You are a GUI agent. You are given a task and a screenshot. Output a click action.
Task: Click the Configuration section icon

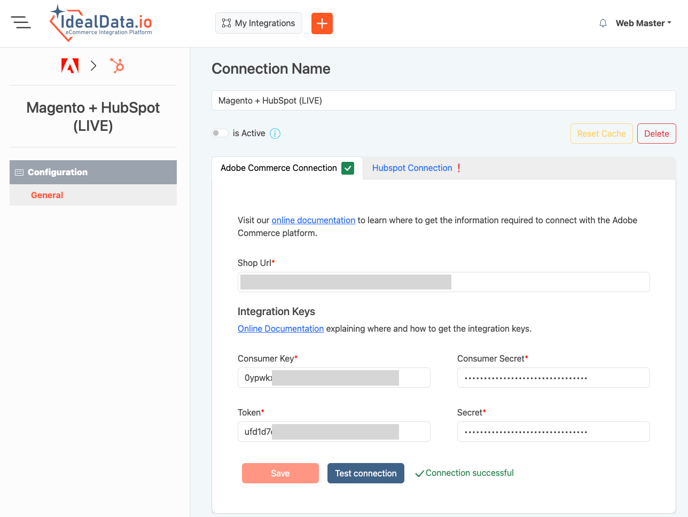point(19,173)
